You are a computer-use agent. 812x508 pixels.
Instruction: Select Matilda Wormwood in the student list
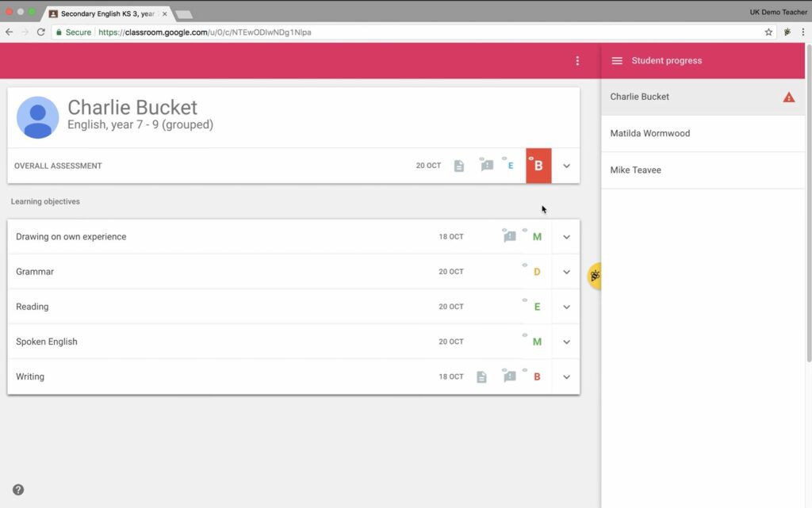click(x=703, y=133)
